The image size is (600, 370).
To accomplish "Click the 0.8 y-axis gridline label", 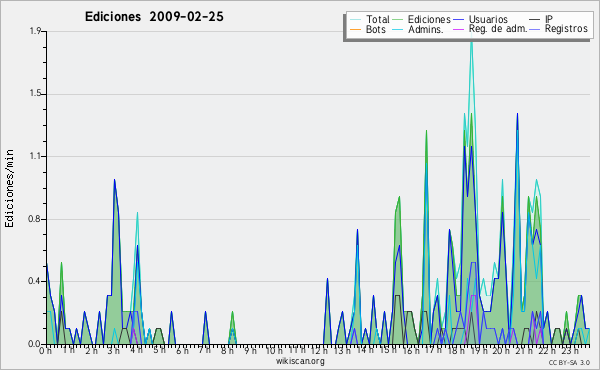I will click(x=35, y=219).
